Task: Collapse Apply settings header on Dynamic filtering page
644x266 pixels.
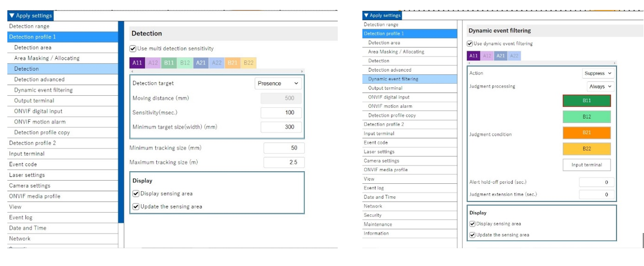Action: click(382, 15)
